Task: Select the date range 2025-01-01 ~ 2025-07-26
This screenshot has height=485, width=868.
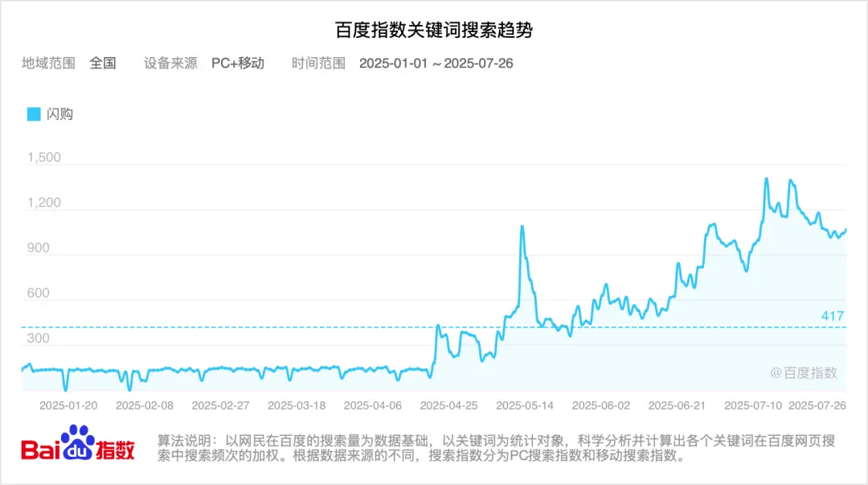Action: [x=436, y=64]
